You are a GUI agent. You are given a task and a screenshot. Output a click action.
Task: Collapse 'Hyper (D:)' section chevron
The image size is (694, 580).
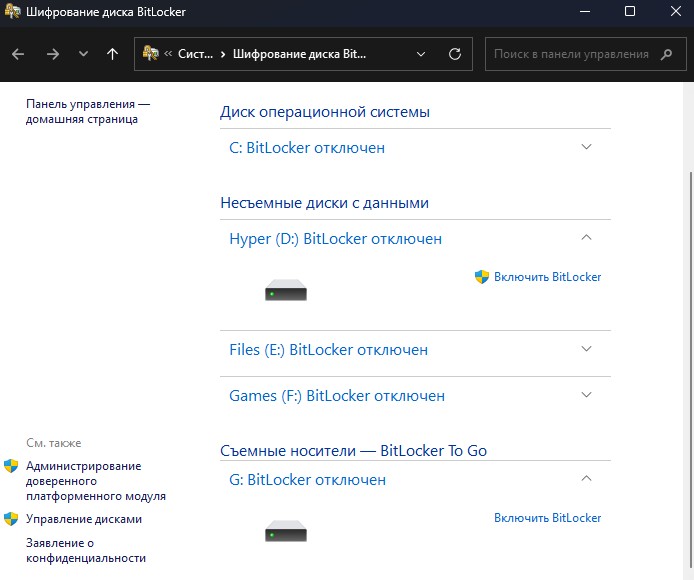click(586, 237)
